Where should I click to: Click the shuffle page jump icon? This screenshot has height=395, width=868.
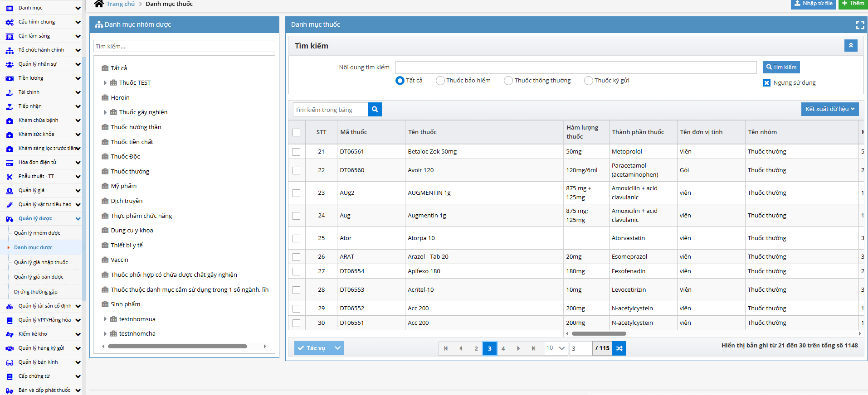[619, 348]
